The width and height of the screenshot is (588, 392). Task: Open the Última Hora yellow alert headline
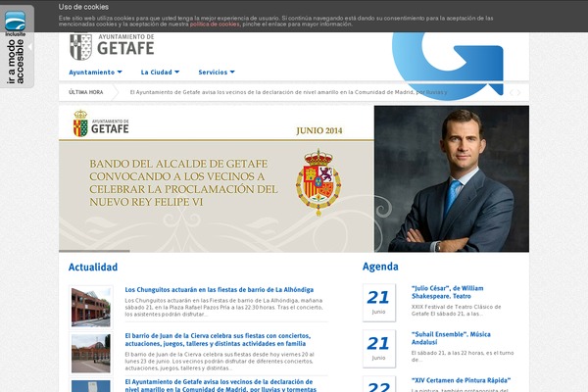(x=288, y=92)
